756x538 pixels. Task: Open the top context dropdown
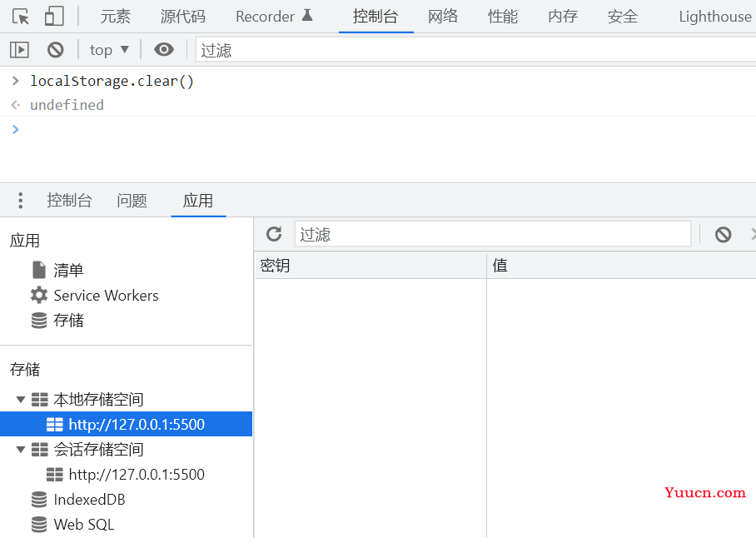pos(109,50)
